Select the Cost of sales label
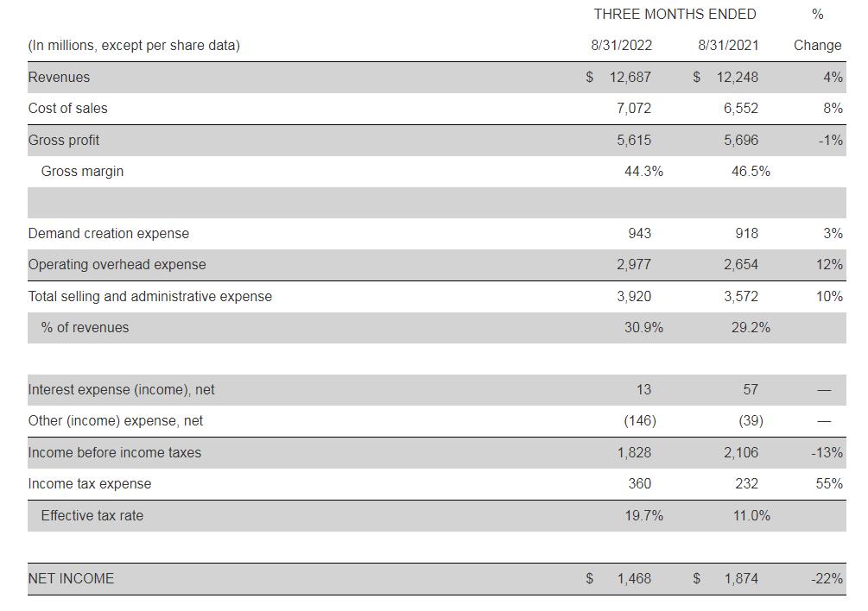Image resolution: width=868 pixels, height=611 pixels. 67,108
